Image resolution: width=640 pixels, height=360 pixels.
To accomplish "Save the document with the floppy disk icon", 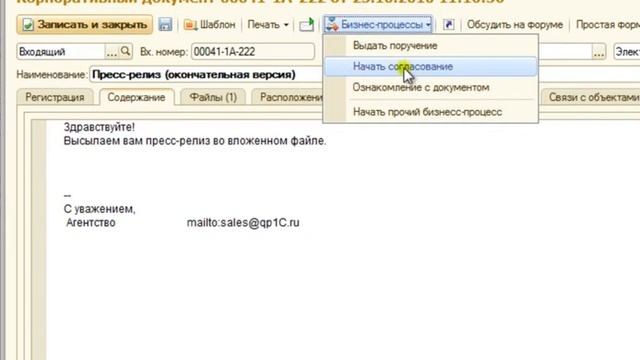I will click(x=165, y=24).
